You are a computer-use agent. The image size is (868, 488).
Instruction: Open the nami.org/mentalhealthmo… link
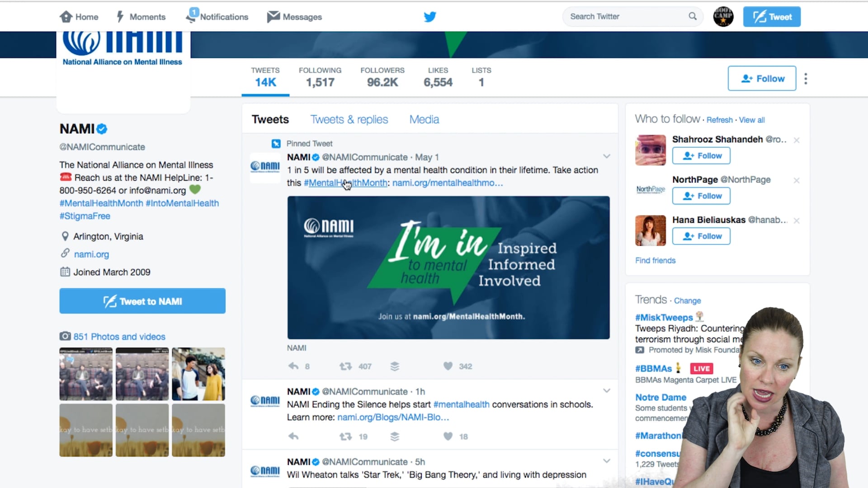pyautogui.click(x=448, y=183)
